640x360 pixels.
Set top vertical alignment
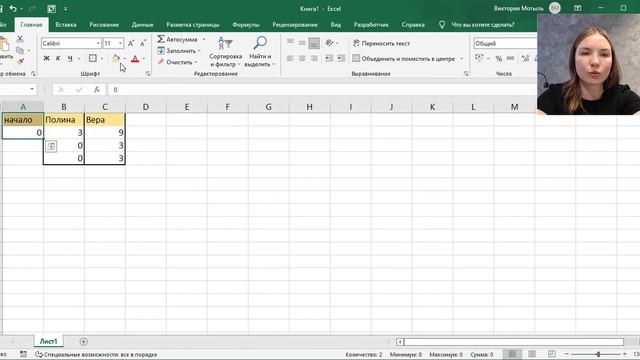pos(290,42)
